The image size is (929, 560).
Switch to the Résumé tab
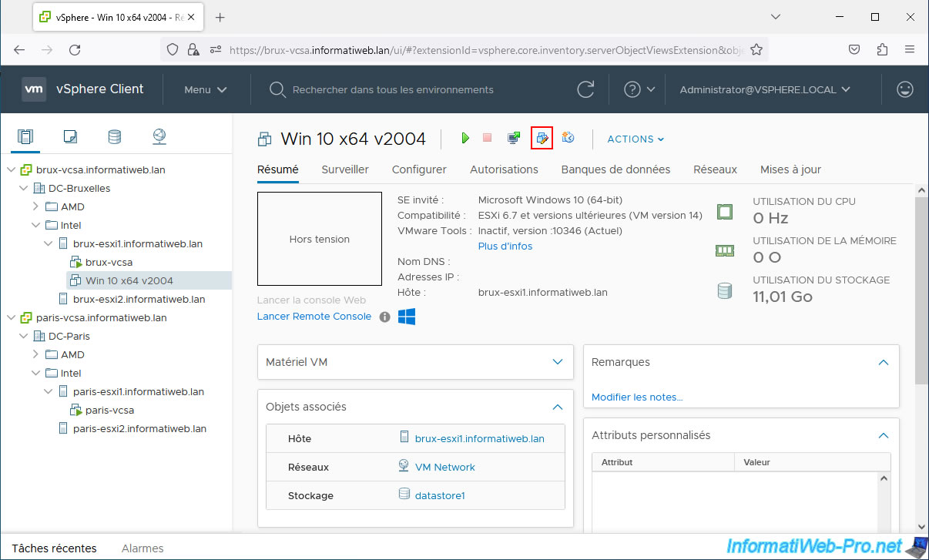278,169
